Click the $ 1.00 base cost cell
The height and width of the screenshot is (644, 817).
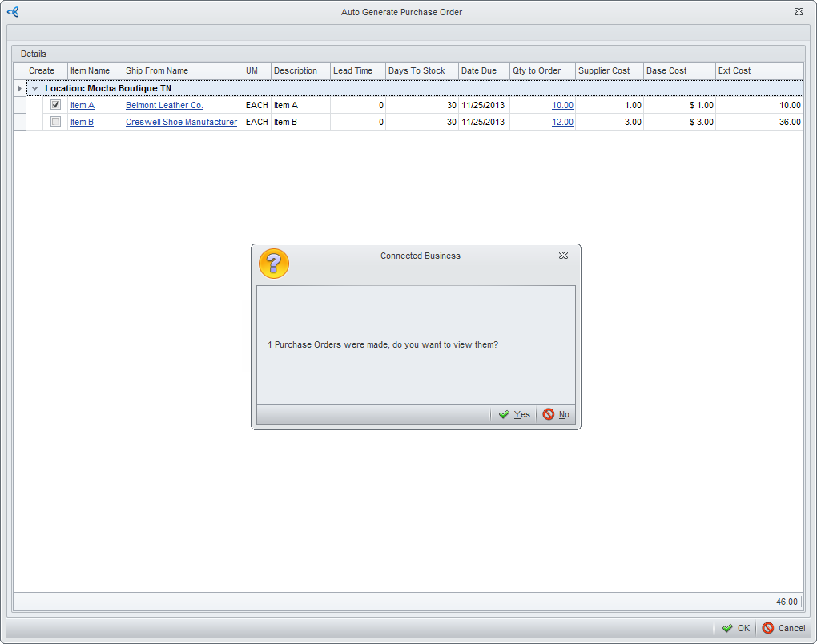[679, 105]
